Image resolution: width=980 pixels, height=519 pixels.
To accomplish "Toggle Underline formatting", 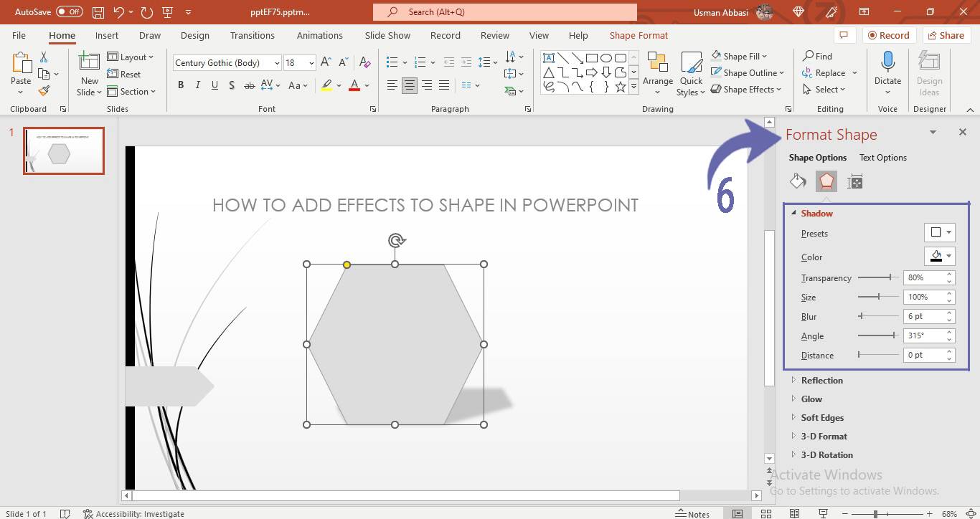I will 215,85.
